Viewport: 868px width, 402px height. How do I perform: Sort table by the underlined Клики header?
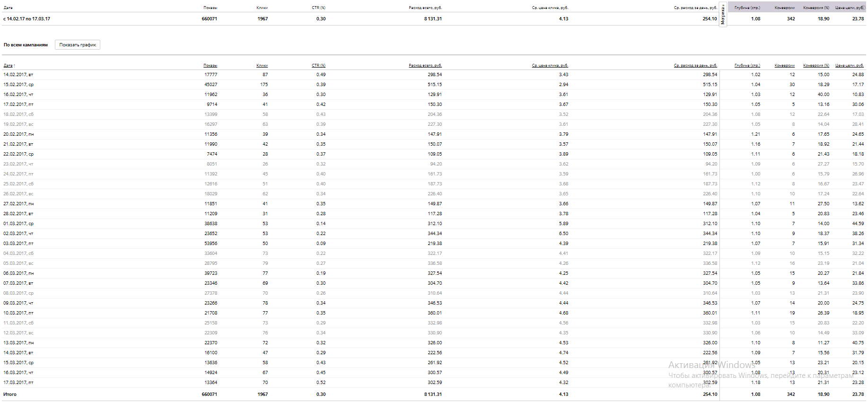[x=262, y=65]
